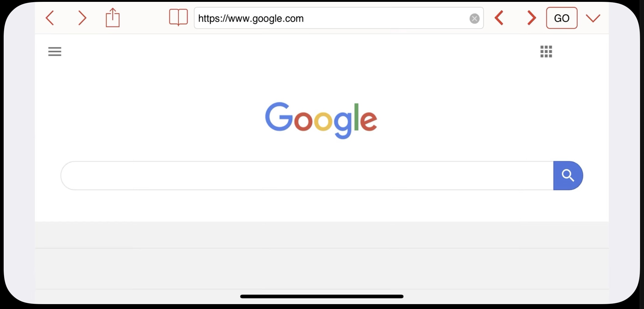The height and width of the screenshot is (309, 644).
Task: Tap empty toolbar space left of bookmarks icon
Action: click(144, 18)
